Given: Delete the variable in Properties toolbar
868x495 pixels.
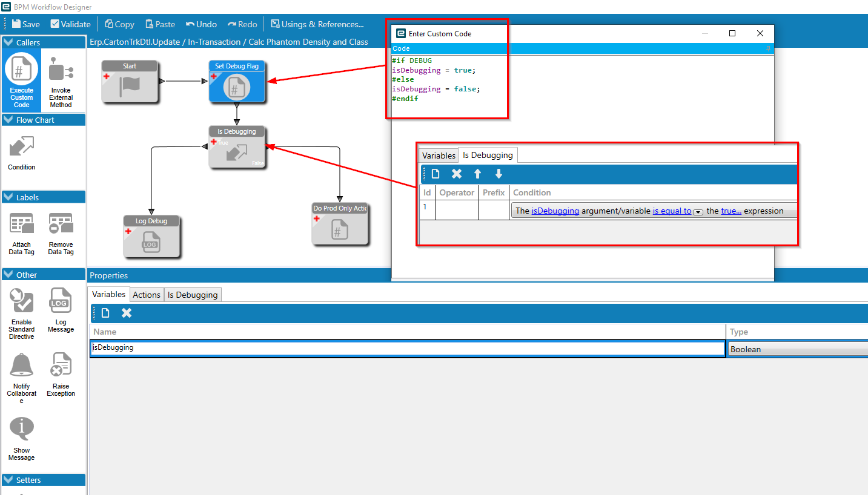Looking at the screenshot, I should (127, 313).
